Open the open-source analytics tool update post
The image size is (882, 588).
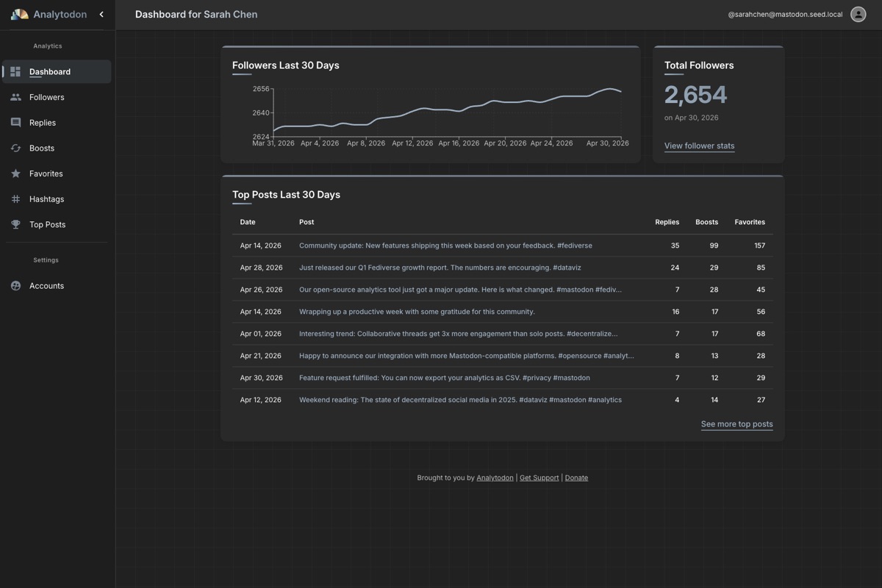460,290
